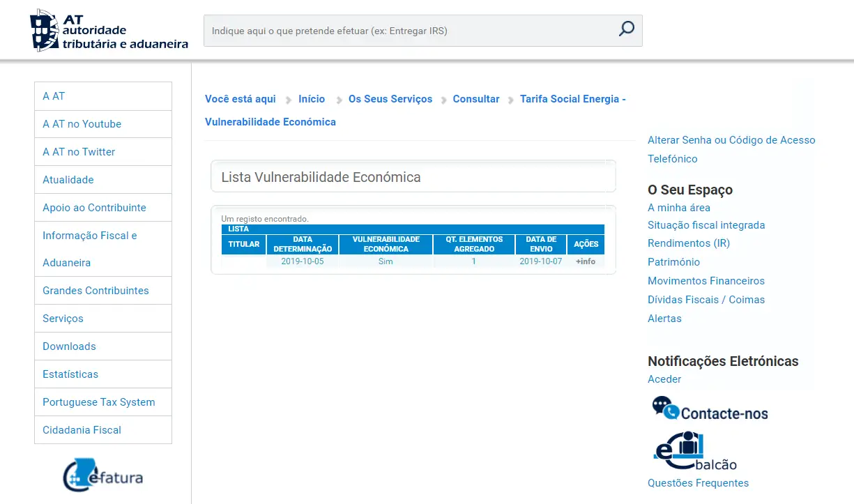Open the e-balcão icon
The width and height of the screenshot is (854, 504).
694,452
